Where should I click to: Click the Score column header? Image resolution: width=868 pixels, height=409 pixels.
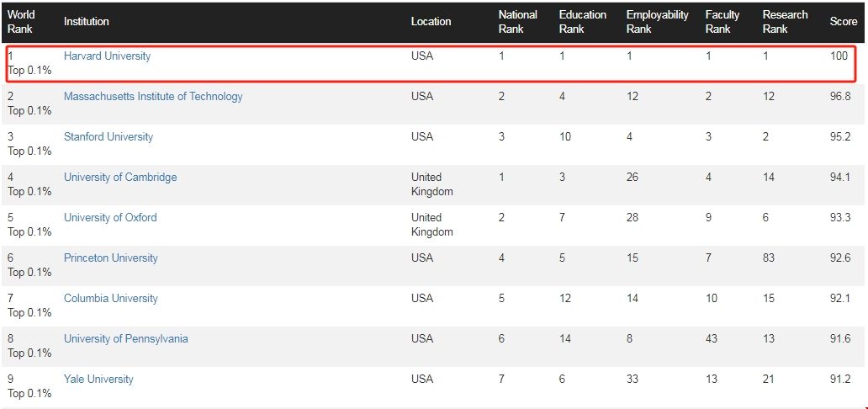pyautogui.click(x=843, y=22)
